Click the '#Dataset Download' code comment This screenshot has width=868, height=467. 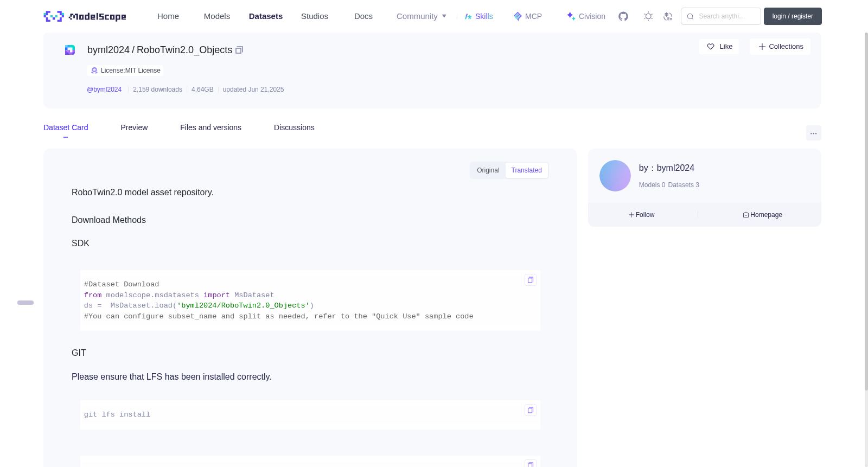122,284
